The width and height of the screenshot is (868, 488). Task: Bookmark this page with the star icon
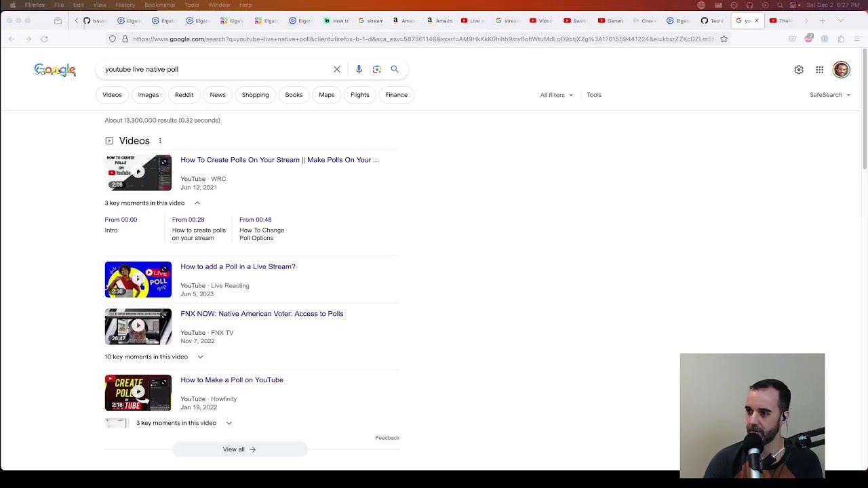(x=724, y=39)
